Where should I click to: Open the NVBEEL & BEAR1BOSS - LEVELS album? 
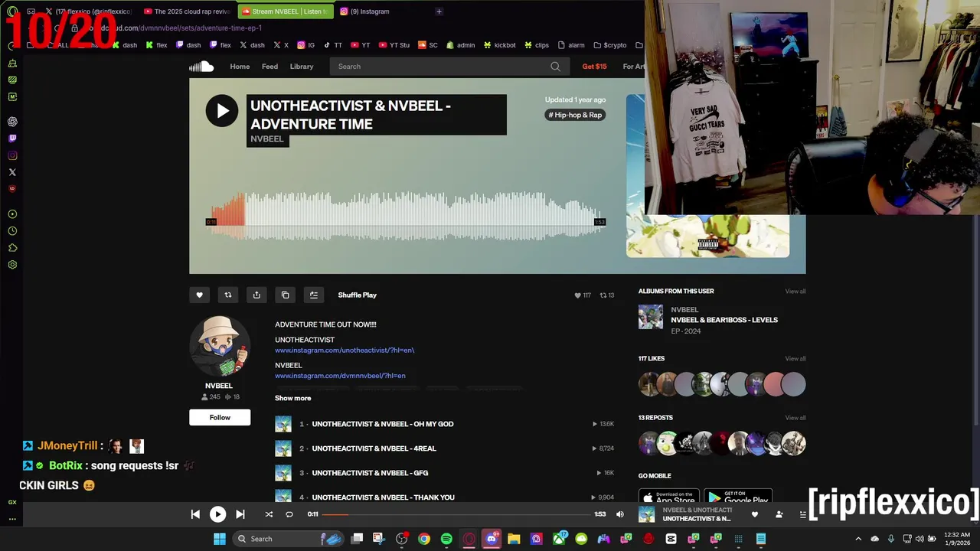pyautogui.click(x=724, y=320)
